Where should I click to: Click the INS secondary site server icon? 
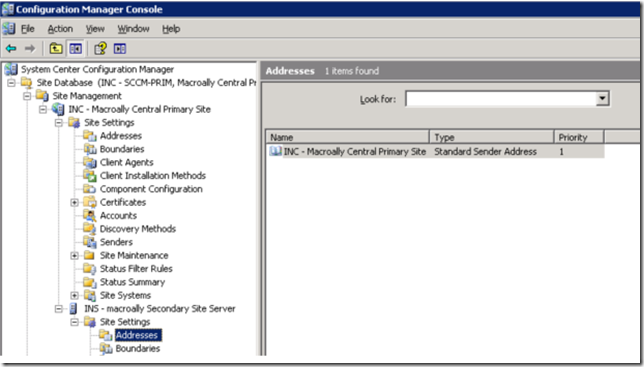click(x=74, y=309)
